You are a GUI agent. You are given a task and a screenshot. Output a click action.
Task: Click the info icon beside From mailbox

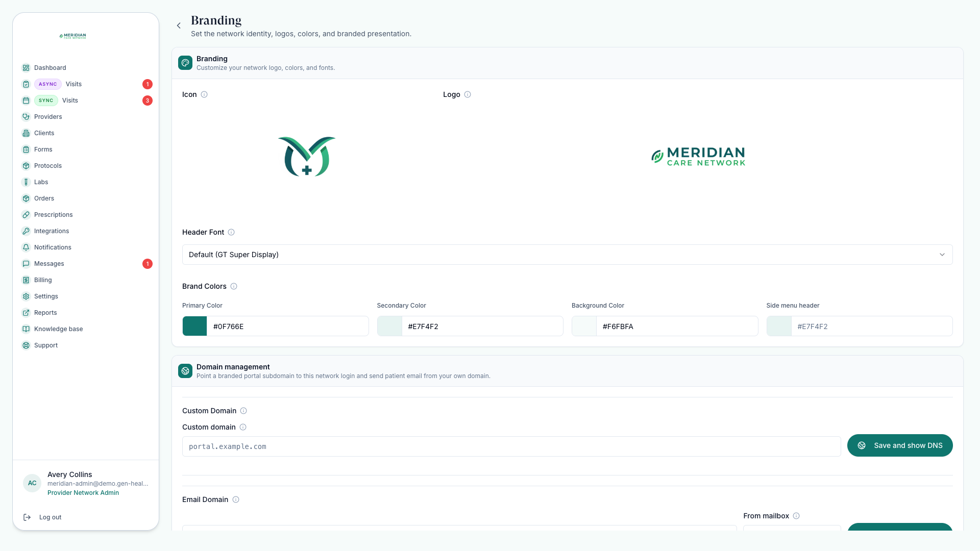point(796,516)
